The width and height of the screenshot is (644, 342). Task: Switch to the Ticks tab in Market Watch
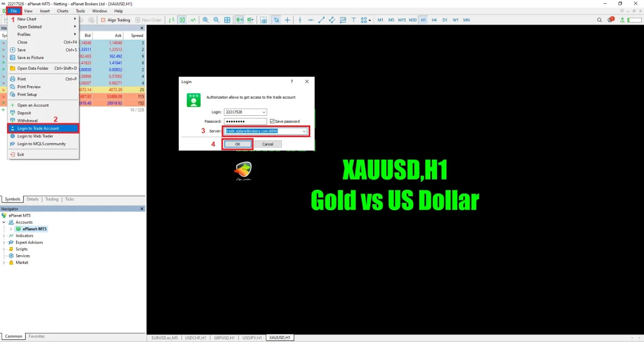(69, 199)
